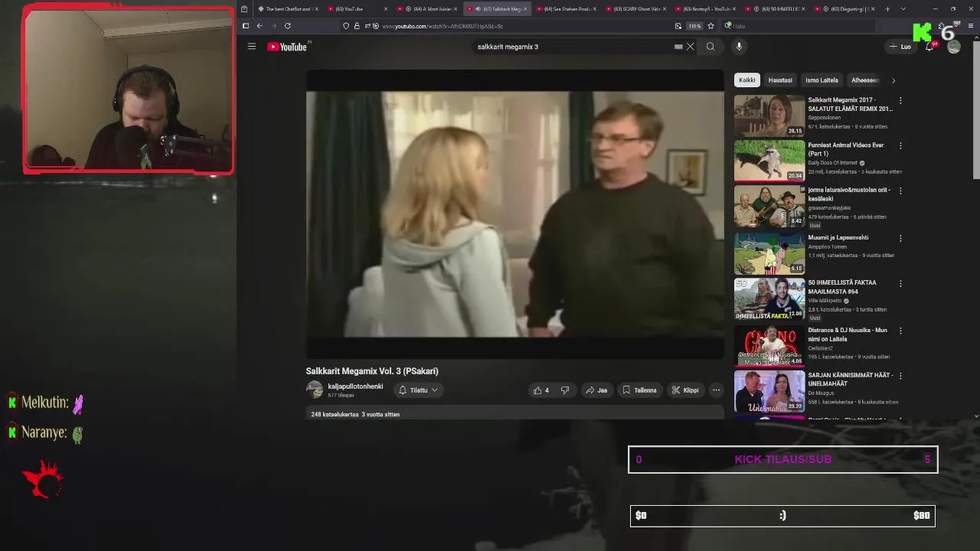Clear the YouTube search box text
The image size is (980, 551).
pyautogui.click(x=690, y=47)
